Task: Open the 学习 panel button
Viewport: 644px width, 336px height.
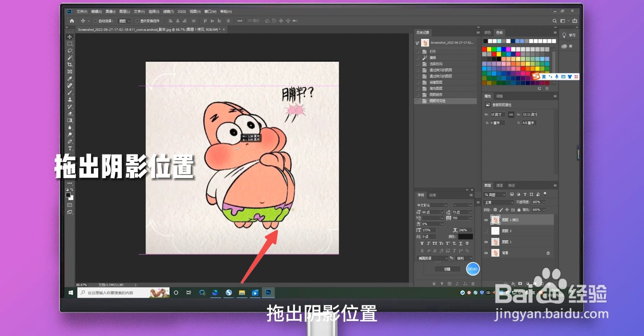Action: tap(569, 35)
